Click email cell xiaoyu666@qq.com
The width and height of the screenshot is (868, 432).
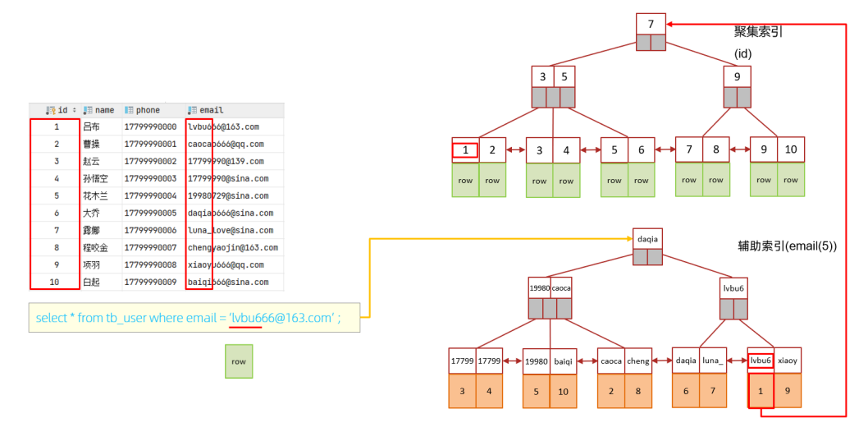pos(222,265)
